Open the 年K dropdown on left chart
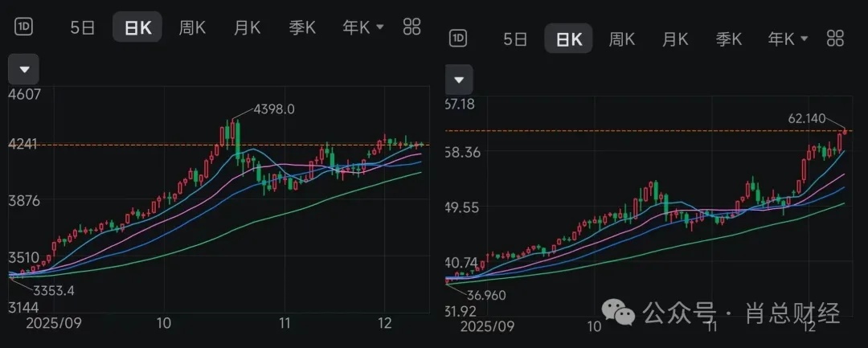 (x=363, y=27)
